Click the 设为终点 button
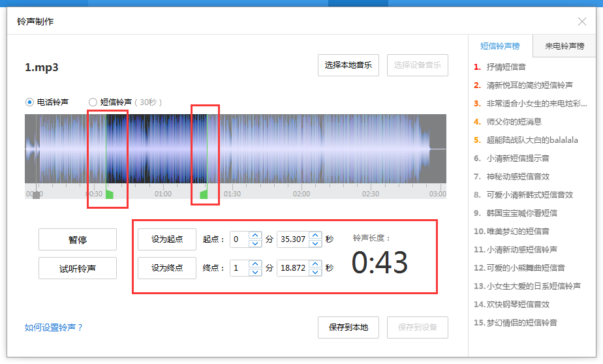The image size is (603, 364). (x=167, y=268)
